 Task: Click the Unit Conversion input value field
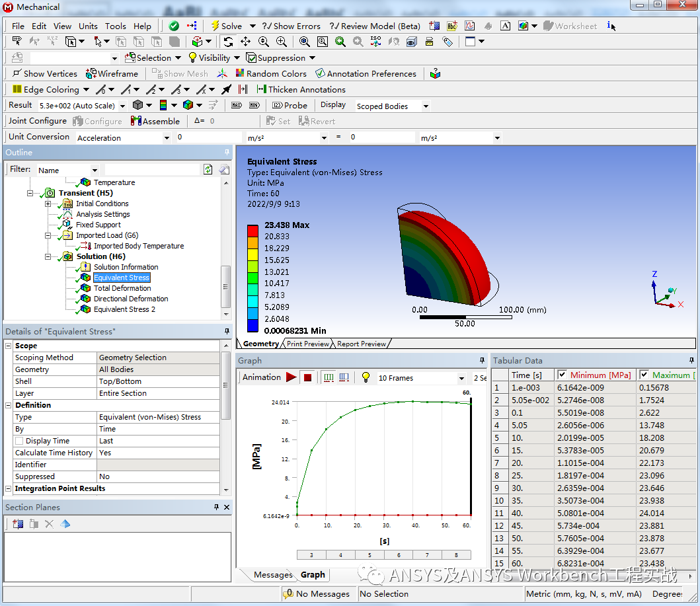[x=209, y=137]
